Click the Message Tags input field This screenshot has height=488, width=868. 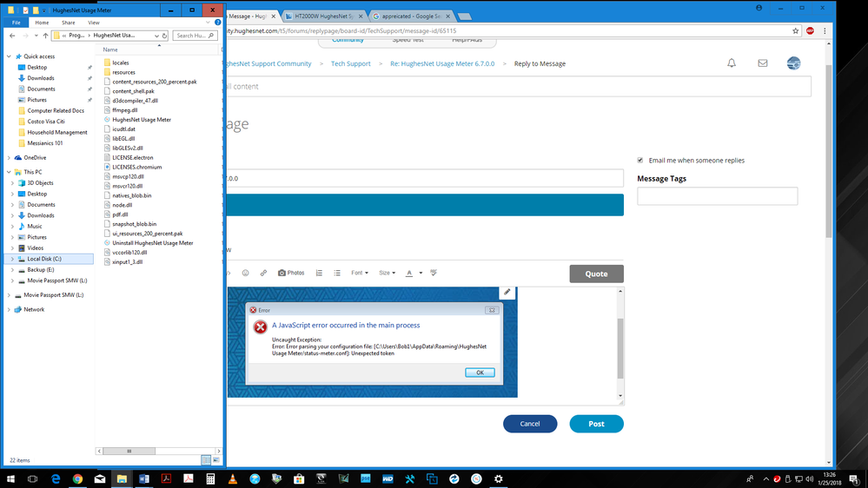(717, 196)
